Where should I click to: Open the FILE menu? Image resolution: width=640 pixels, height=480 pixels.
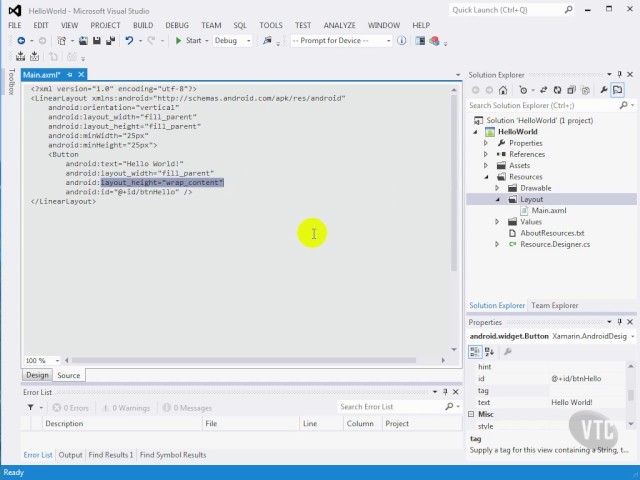(x=15, y=25)
